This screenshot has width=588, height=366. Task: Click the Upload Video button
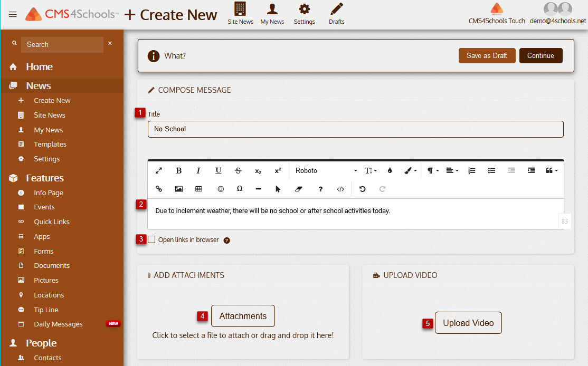click(468, 323)
